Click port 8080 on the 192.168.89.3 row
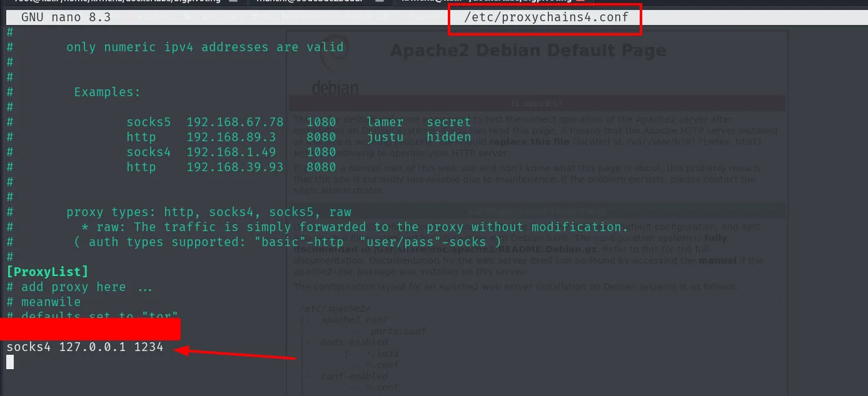The height and width of the screenshot is (396, 868). tap(321, 137)
